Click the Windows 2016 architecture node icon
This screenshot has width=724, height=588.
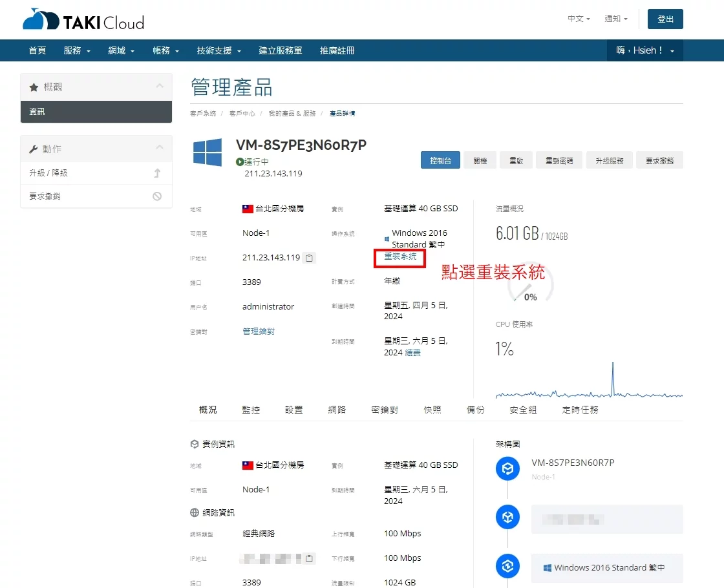coord(507,566)
